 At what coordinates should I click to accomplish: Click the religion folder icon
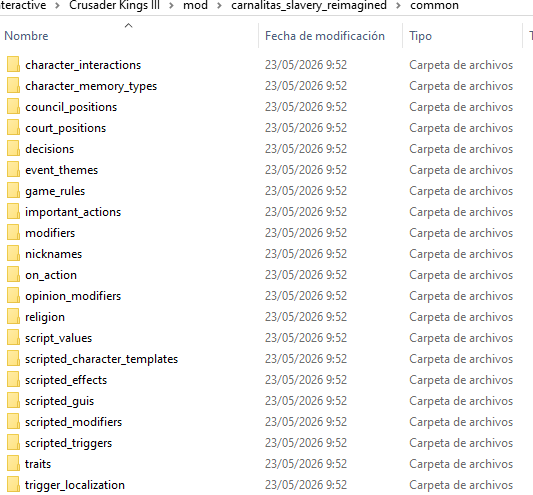[13, 317]
